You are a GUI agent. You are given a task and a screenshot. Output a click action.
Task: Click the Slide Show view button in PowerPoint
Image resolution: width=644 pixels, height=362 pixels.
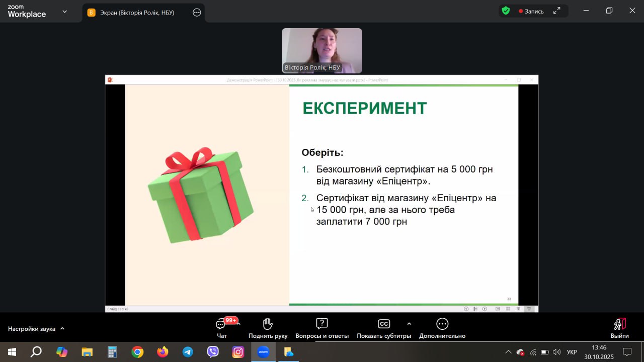pyautogui.click(x=529, y=309)
